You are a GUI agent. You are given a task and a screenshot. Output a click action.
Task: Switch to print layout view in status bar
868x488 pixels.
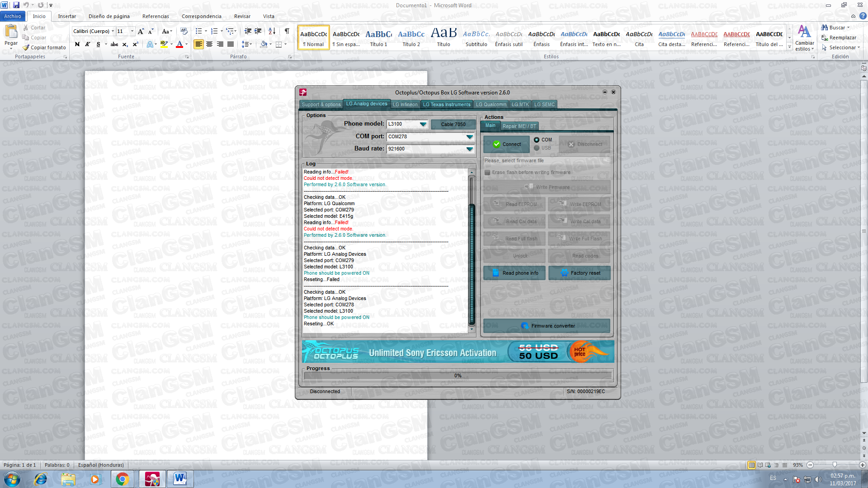point(751,465)
